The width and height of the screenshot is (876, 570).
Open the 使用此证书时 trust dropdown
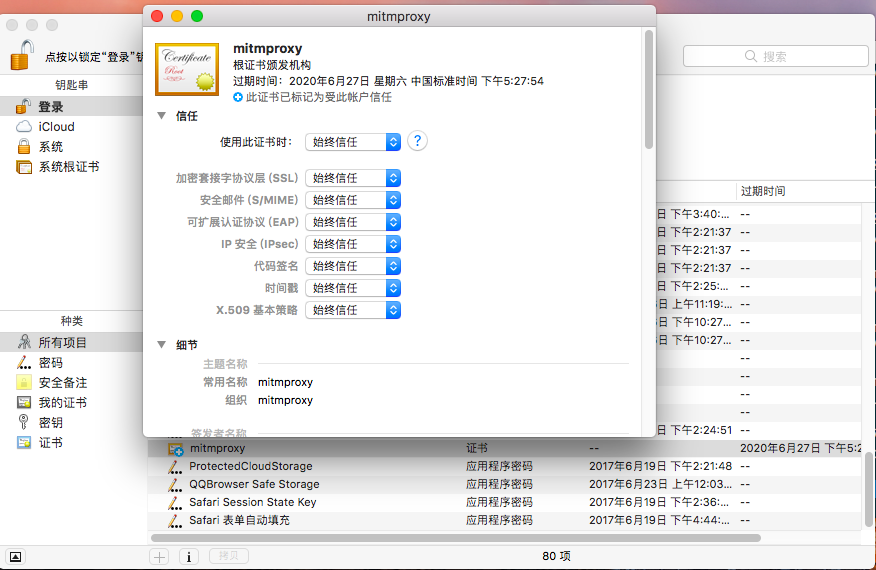(x=353, y=142)
